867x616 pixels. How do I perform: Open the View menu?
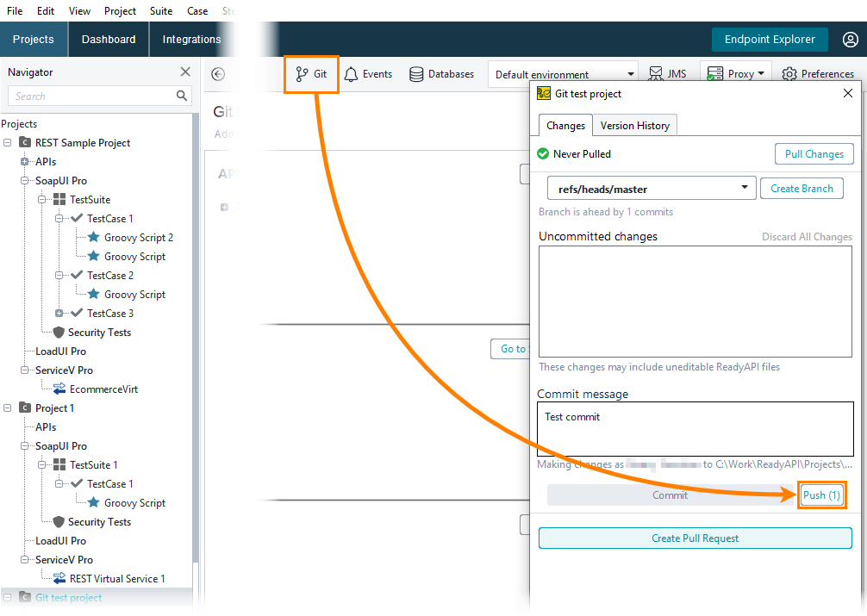coord(79,11)
